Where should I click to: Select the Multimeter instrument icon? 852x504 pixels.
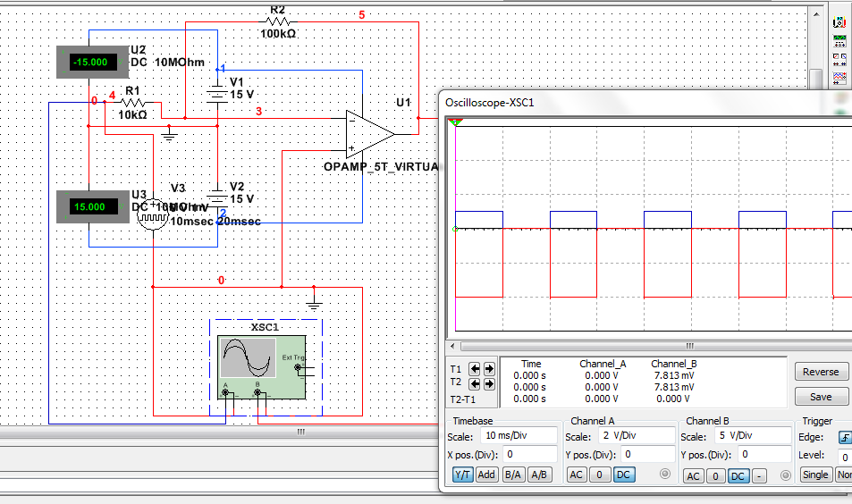(x=839, y=23)
